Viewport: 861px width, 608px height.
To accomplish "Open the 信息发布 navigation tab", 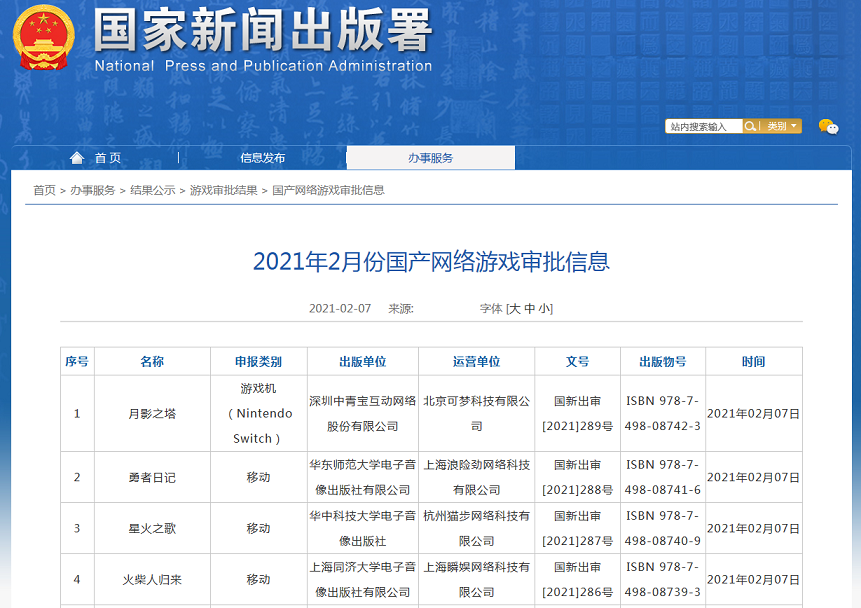I will (262, 158).
